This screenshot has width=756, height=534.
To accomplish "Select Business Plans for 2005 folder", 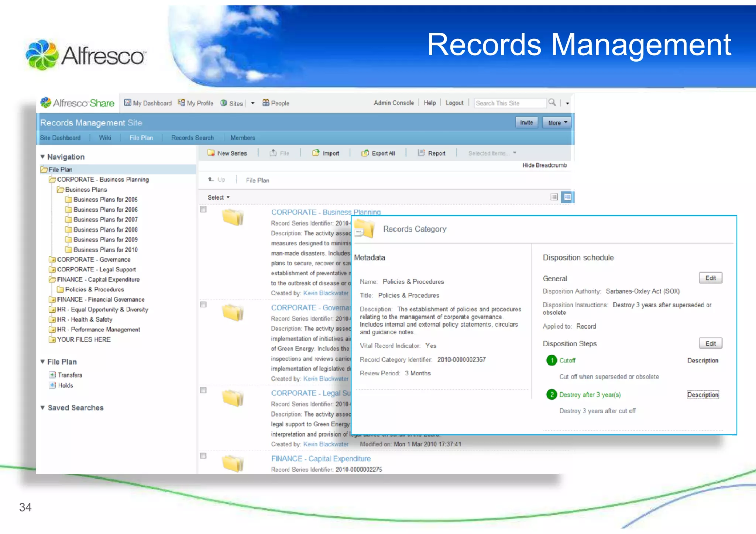I will point(102,200).
